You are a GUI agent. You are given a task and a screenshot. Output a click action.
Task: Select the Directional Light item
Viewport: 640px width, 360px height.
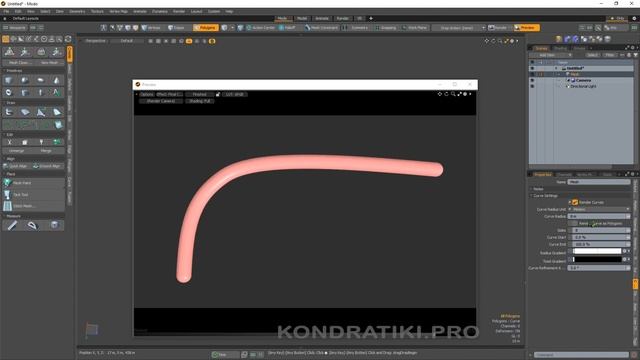point(583,86)
